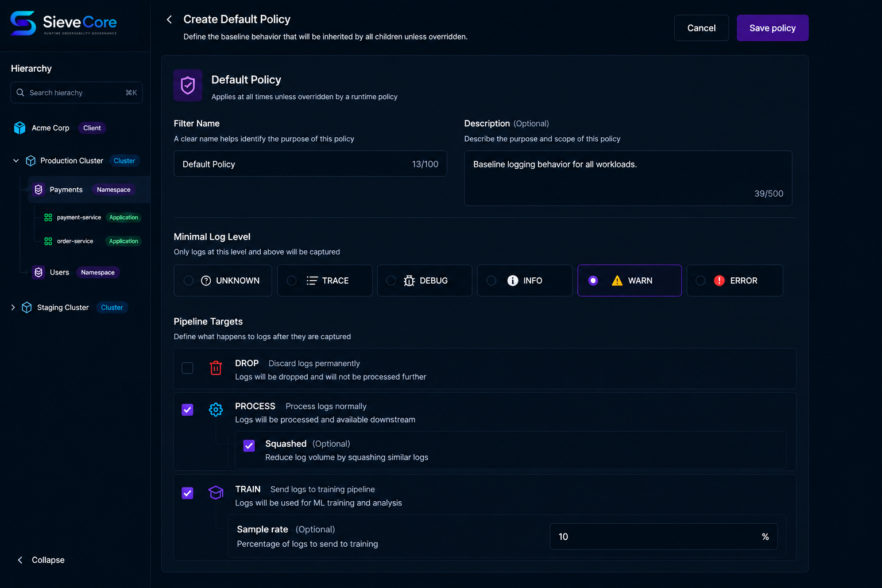
Task: Click the order-service application icon
Action: pyautogui.click(x=48, y=241)
